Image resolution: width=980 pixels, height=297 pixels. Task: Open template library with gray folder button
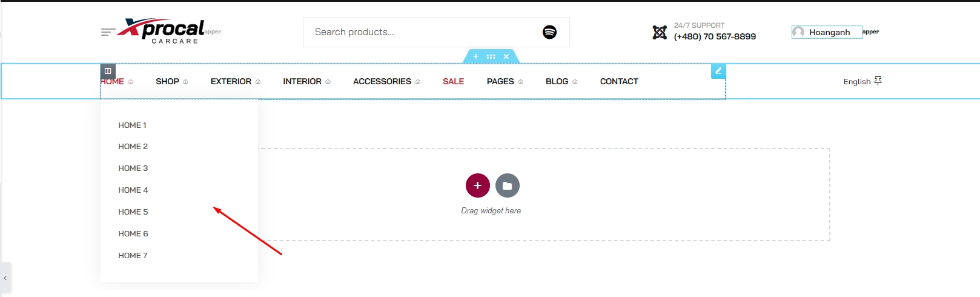[x=507, y=185]
